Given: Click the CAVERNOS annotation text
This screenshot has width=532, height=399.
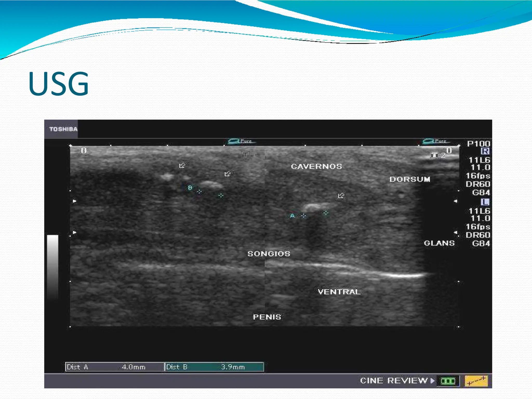Looking at the screenshot, I should pos(316,166).
